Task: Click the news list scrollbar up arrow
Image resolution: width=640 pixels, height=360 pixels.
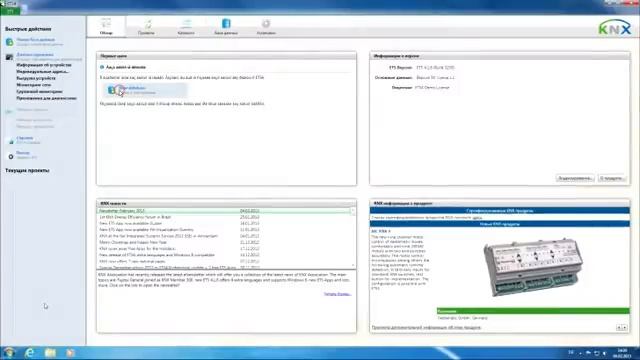Action: (353, 210)
